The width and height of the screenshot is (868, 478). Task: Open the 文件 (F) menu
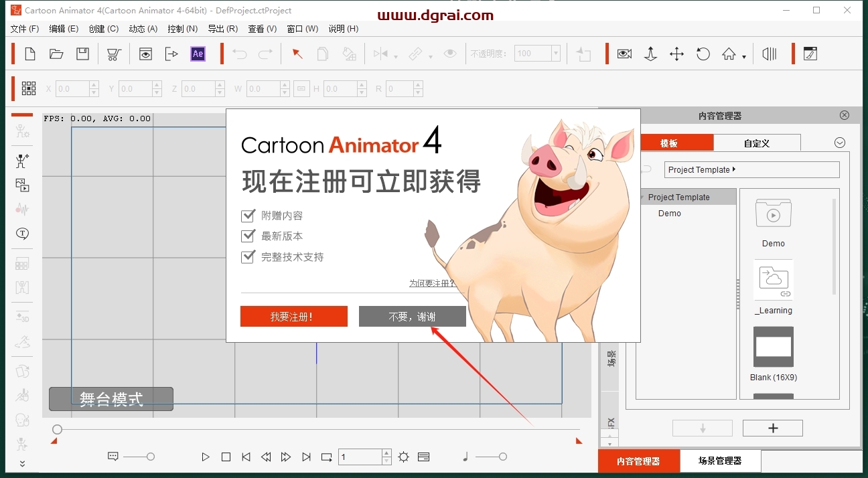(x=25, y=29)
